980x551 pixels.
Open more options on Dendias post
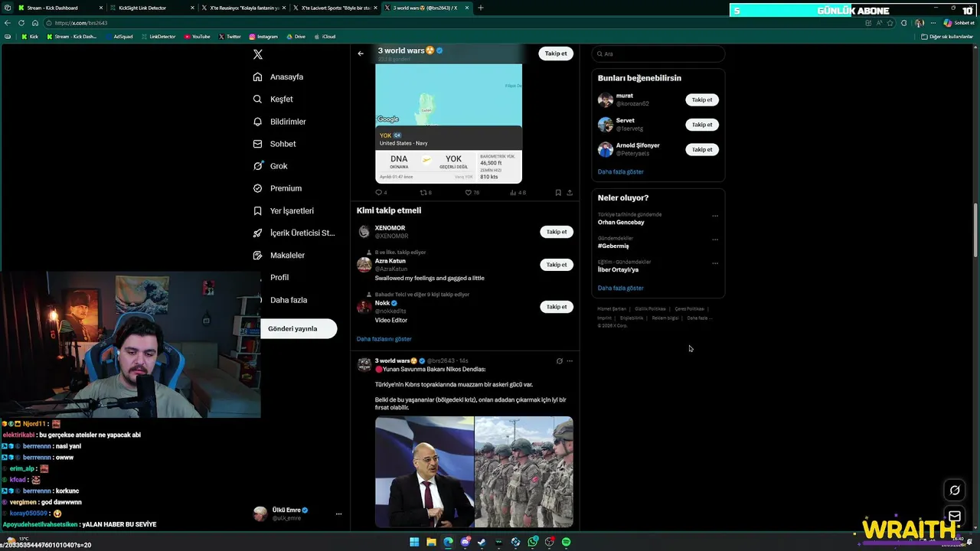point(570,361)
